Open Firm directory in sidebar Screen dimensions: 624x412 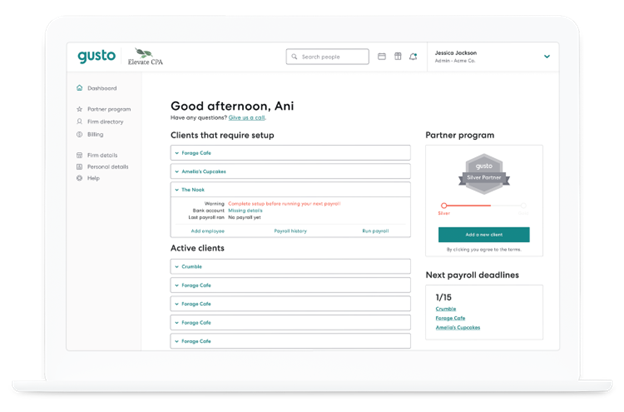click(x=105, y=122)
